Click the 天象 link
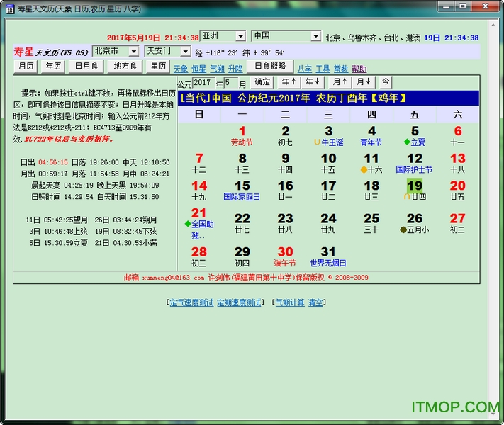 coord(180,69)
